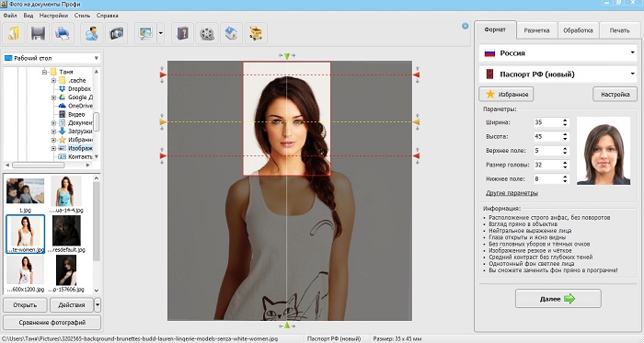Screen dimensions: 644x343
Task: Click the shopping cart order icon
Action: [256, 33]
